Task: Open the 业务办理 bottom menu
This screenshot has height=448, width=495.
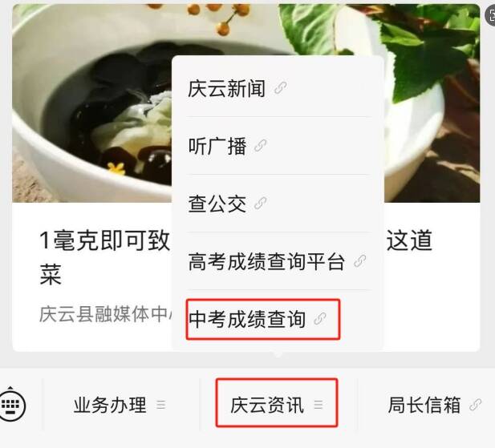Action: (120, 405)
